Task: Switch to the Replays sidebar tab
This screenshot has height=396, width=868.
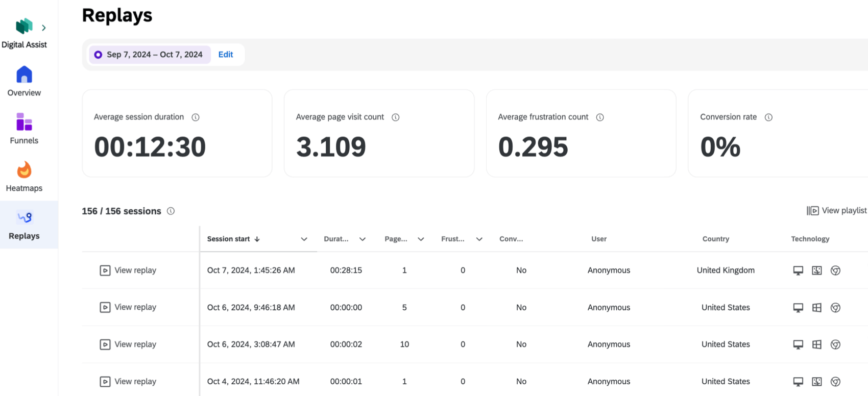Action: coord(24,225)
